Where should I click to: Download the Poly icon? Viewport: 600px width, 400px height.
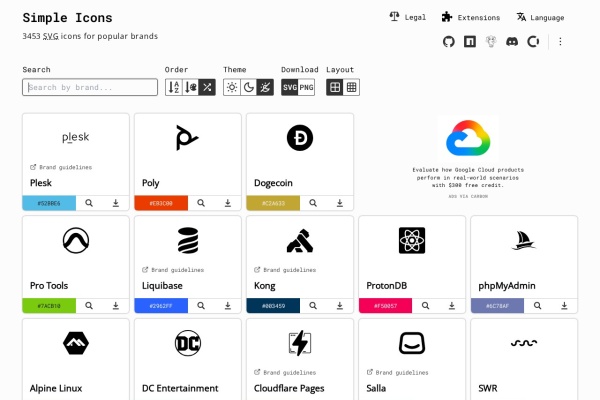228,203
